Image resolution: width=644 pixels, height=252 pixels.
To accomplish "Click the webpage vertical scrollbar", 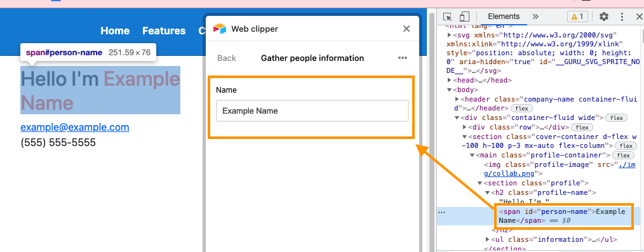I will tap(431, 131).
